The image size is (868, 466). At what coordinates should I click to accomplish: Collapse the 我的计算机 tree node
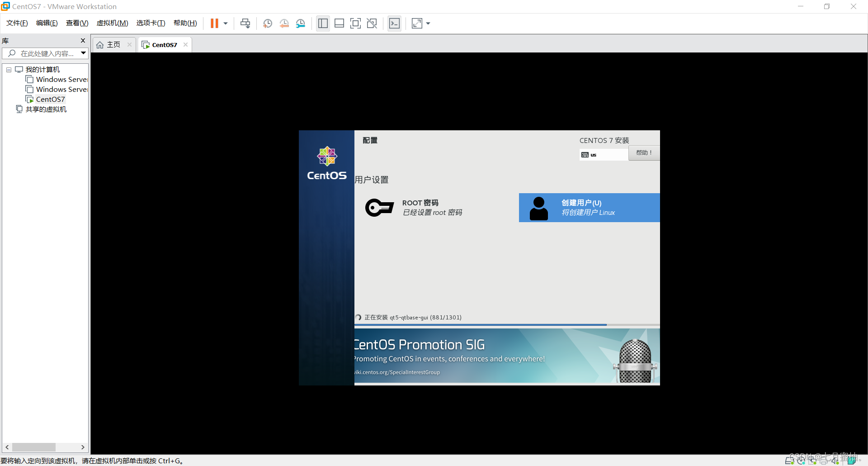[x=9, y=70]
